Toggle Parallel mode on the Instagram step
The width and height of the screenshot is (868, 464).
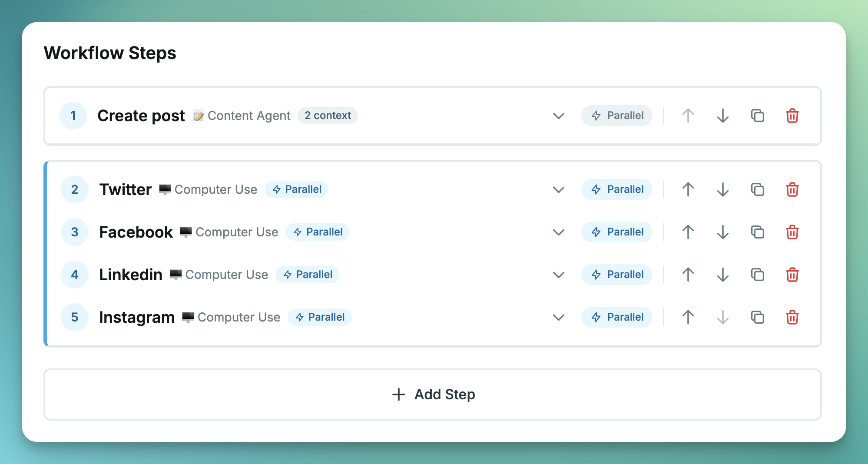click(617, 317)
